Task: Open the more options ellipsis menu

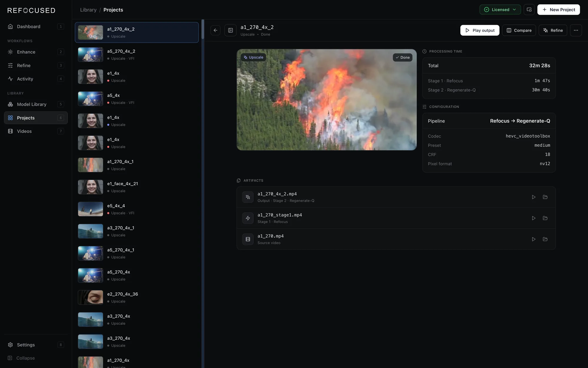Action: tap(576, 30)
